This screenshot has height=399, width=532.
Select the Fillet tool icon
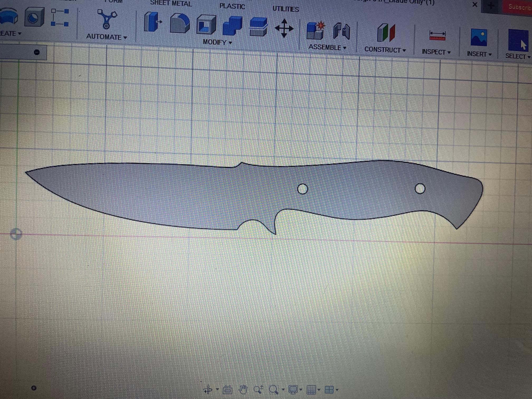click(x=179, y=24)
